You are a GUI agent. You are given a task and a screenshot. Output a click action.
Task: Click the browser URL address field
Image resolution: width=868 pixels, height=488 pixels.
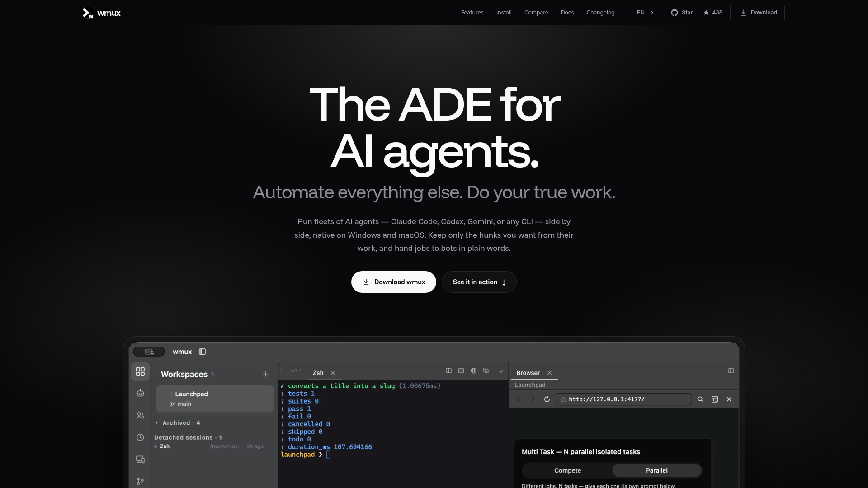click(623, 399)
